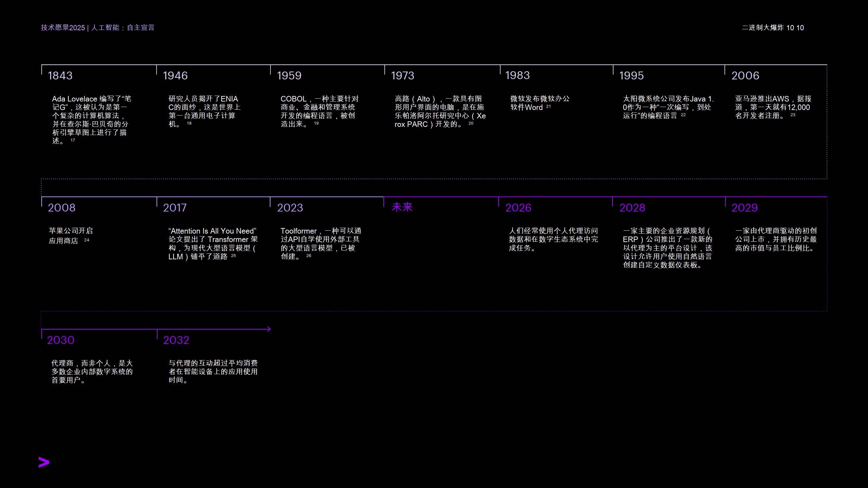Select the 2006 AWS year heading
The width and height of the screenshot is (868, 488).
(745, 75)
